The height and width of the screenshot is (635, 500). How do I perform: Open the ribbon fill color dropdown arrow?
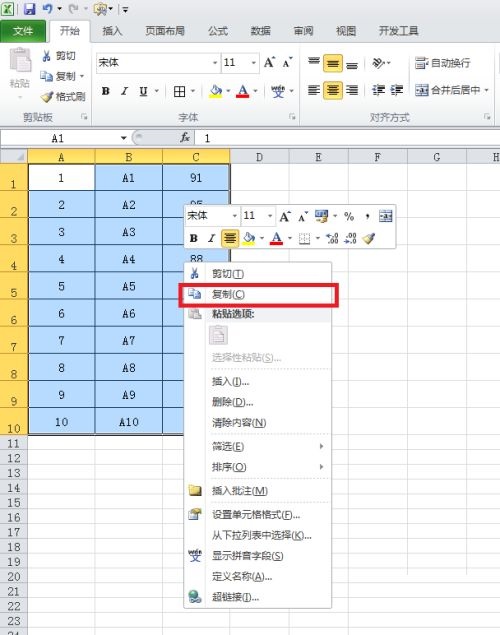(x=228, y=91)
